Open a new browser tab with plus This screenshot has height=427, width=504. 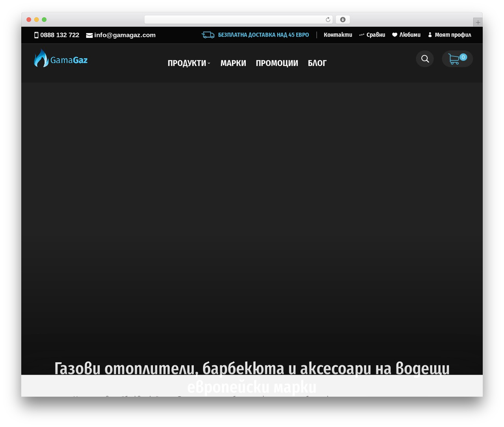478,22
